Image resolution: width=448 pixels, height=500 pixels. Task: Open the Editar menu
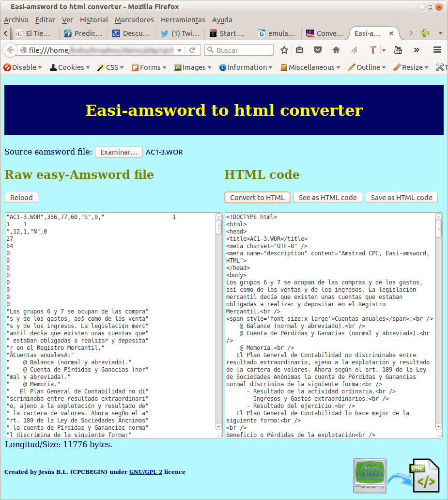[x=45, y=20]
